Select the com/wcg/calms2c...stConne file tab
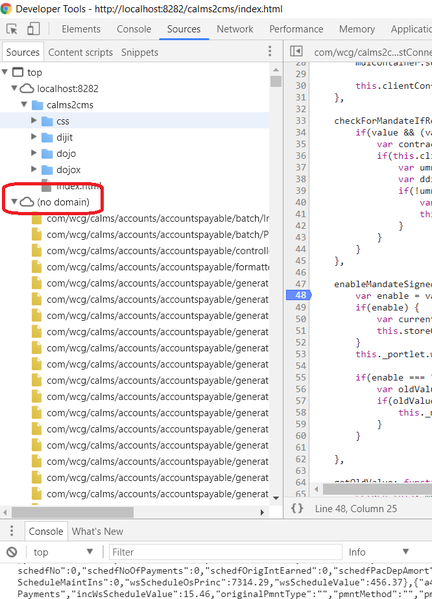 tap(372, 52)
